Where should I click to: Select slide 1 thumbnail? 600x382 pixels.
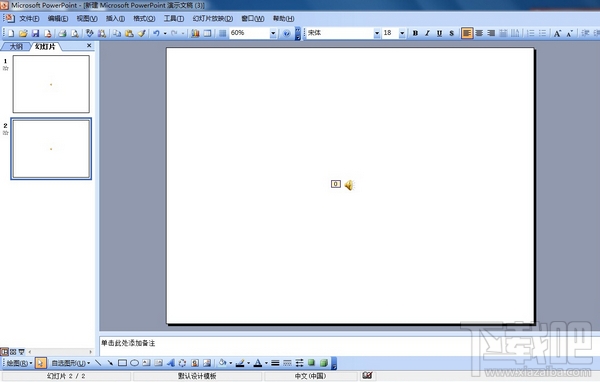coord(51,84)
